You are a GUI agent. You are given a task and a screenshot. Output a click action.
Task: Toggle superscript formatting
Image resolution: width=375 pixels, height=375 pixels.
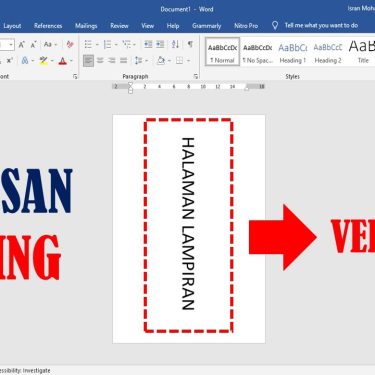(x=10, y=61)
